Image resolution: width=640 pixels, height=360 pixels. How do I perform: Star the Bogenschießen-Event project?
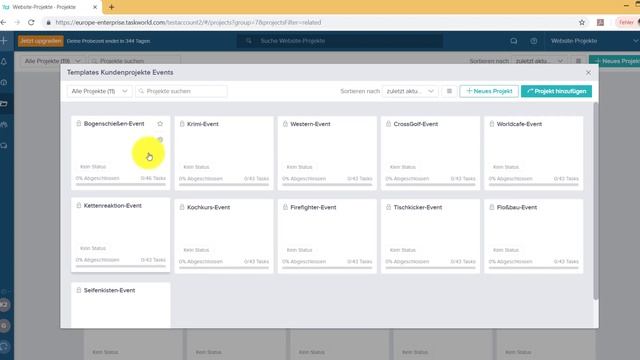click(x=160, y=124)
